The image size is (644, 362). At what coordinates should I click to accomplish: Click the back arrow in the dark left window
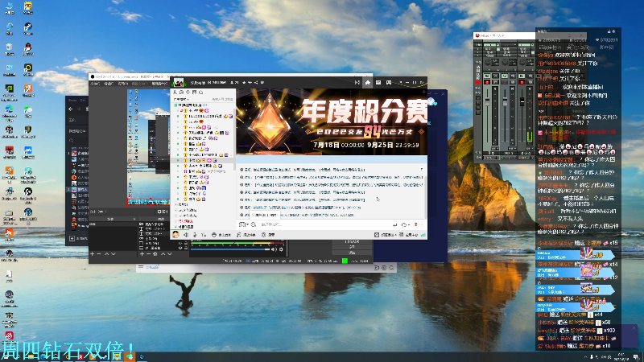pyautogui.click(x=70, y=109)
